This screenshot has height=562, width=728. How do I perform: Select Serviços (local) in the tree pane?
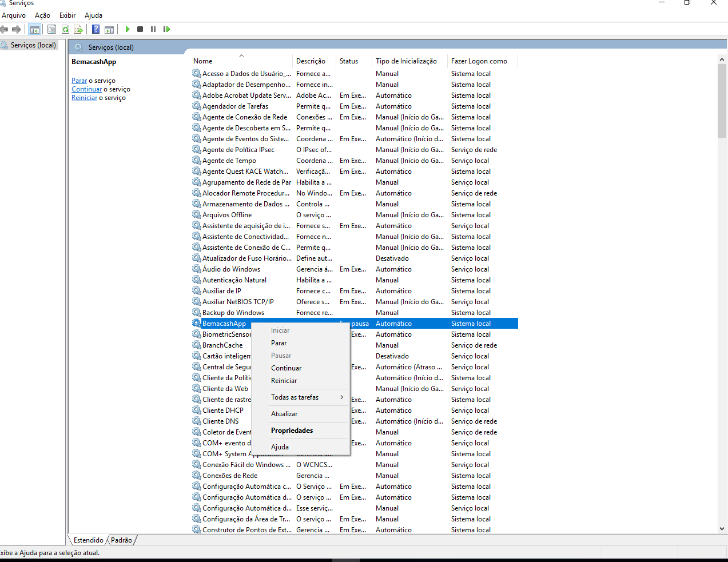pyautogui.click(x=33, y=45)
